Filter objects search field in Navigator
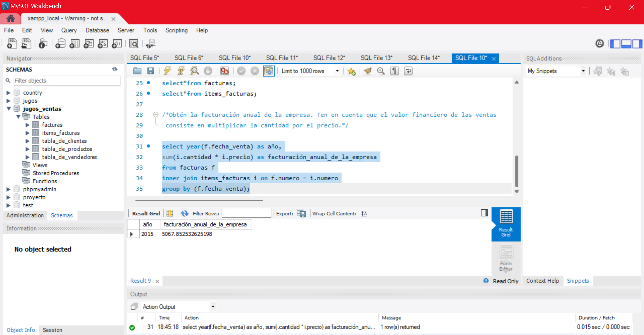This screenshot has height=335, width=644. 67,81
